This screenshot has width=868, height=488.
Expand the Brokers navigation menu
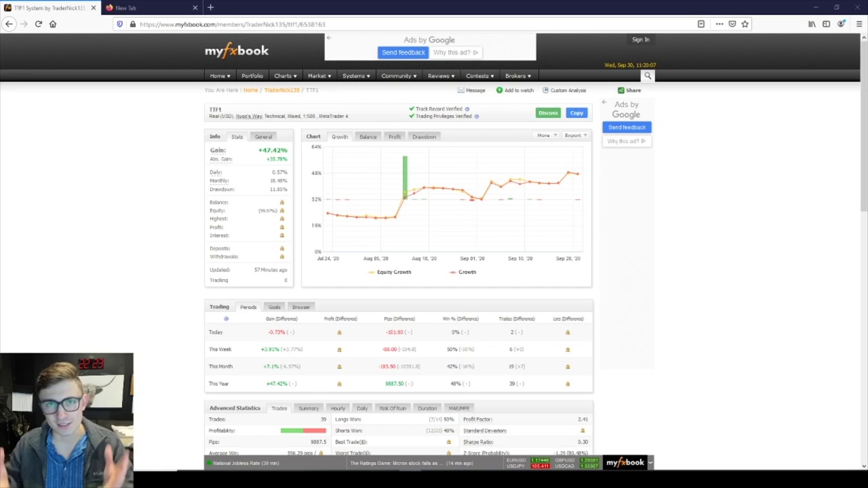(517, 76)
